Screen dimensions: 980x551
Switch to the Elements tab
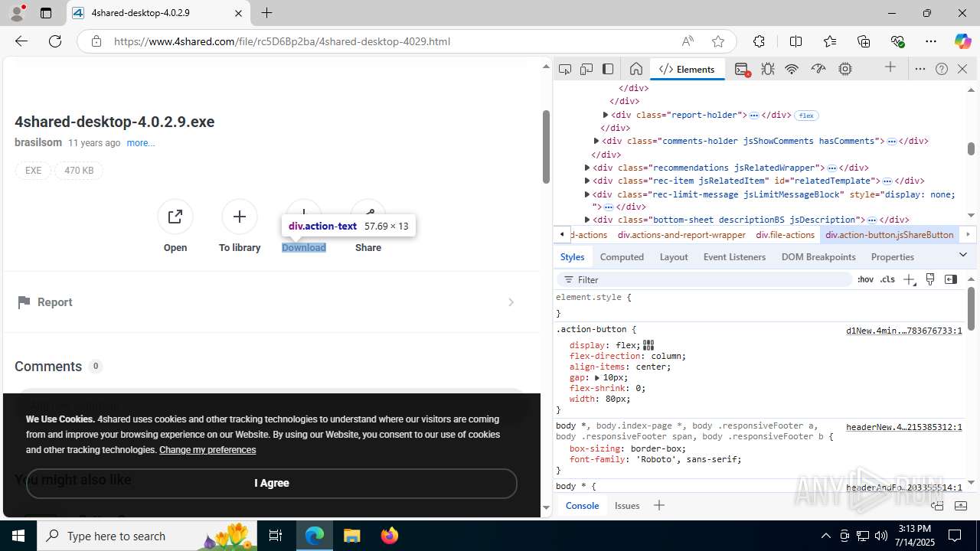click(x=687, y=69)
